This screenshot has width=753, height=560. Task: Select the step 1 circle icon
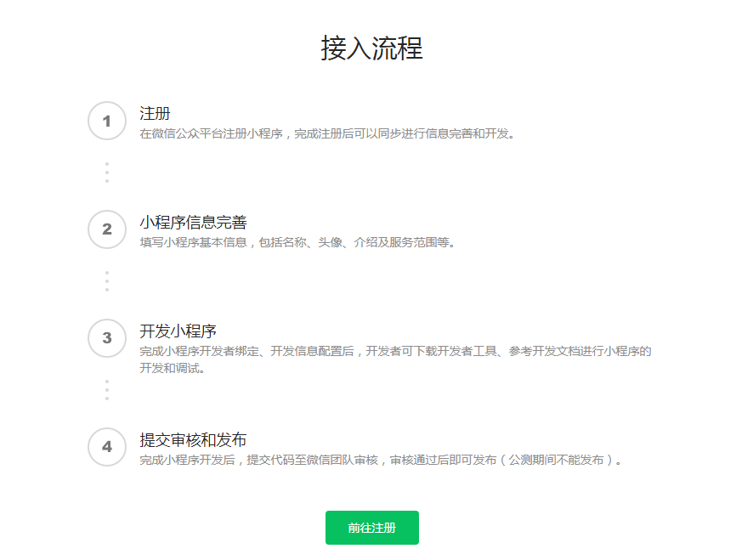pos(107,121)
